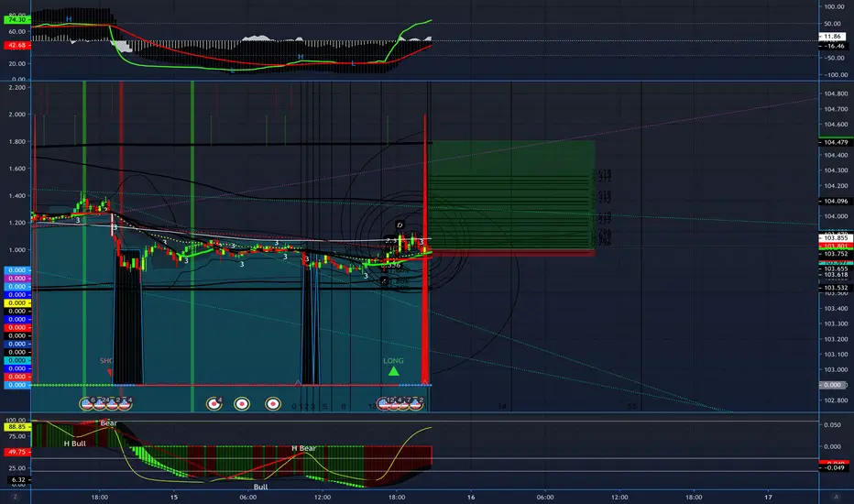Click the 104.479 price label
854x504 pixels.
(836, 142)
